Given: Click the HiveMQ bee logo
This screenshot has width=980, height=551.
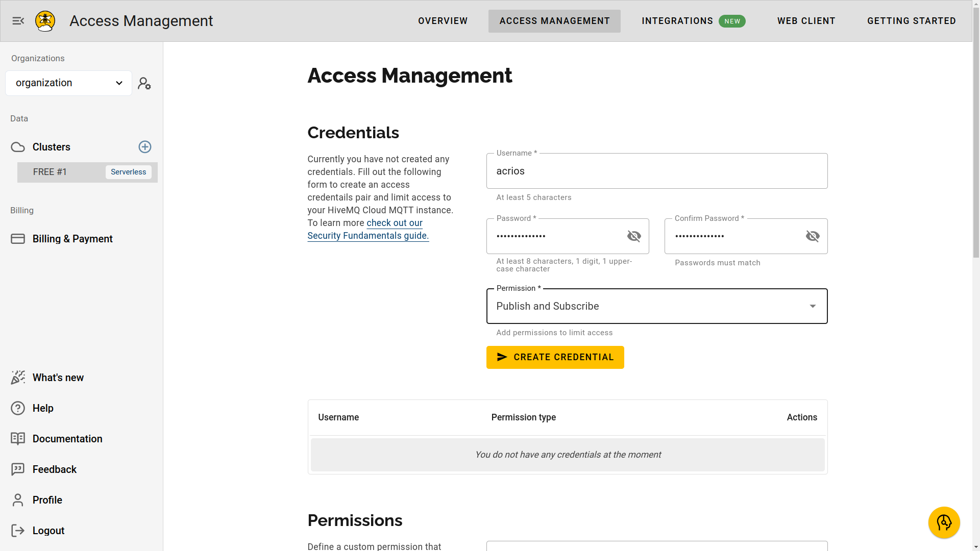Looking at the screenshot, I should tap(45, 21).
